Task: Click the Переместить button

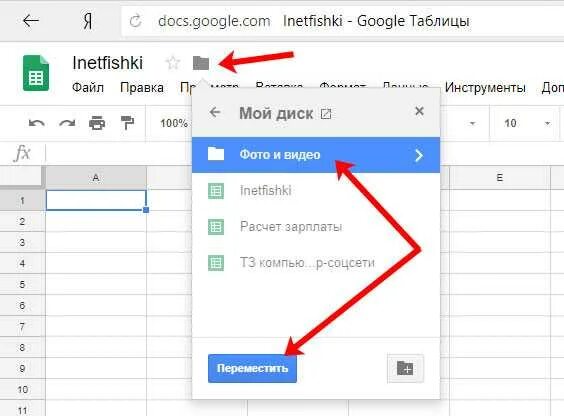Action: (x=252, y=368)
